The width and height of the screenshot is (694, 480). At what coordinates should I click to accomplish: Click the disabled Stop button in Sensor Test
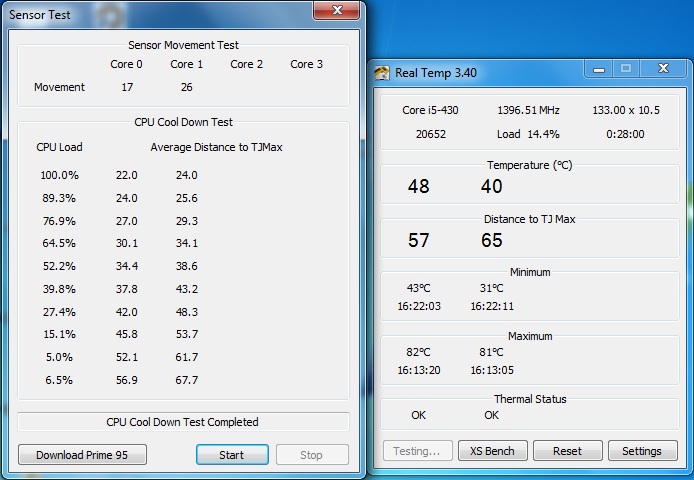312,455
